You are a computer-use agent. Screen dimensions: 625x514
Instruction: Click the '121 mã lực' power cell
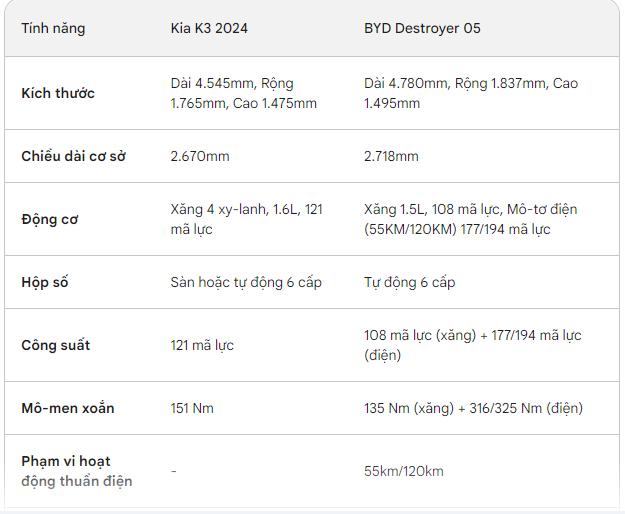pos(202,345)
